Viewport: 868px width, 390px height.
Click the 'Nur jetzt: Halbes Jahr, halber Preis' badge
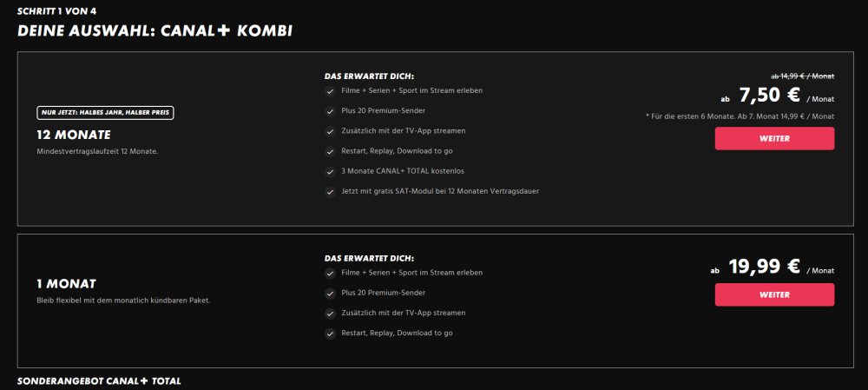pyautogui.click(x=106, y=112)
